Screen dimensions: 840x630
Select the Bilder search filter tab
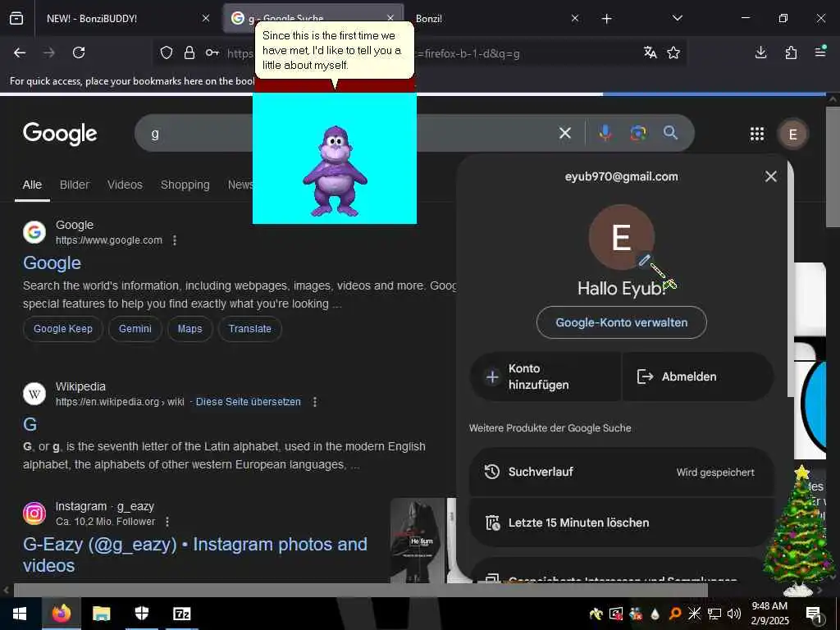[x=75, y=185]
